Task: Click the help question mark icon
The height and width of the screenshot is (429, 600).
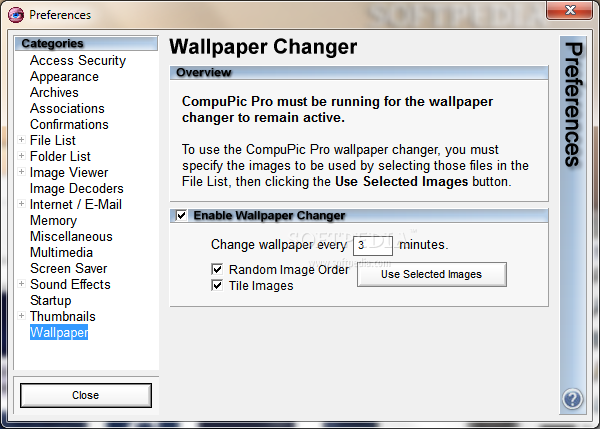Action: point(572,399)
